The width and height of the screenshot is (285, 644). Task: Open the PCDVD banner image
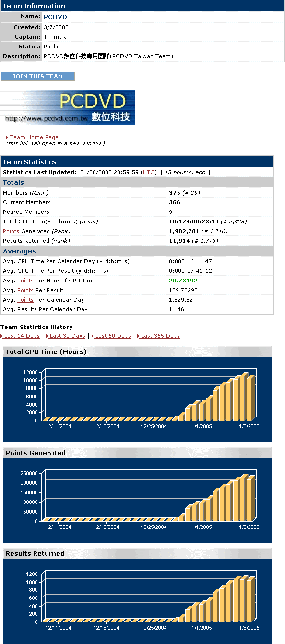click(68, 107)
